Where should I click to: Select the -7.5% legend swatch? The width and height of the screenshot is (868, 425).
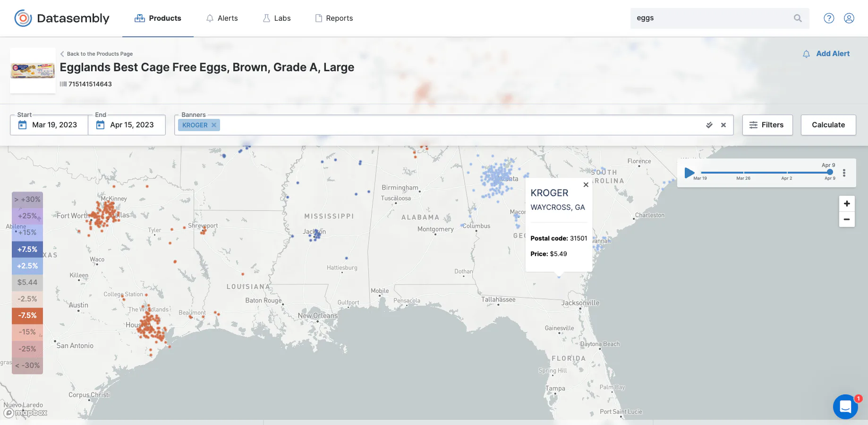(x=27, y=316)
